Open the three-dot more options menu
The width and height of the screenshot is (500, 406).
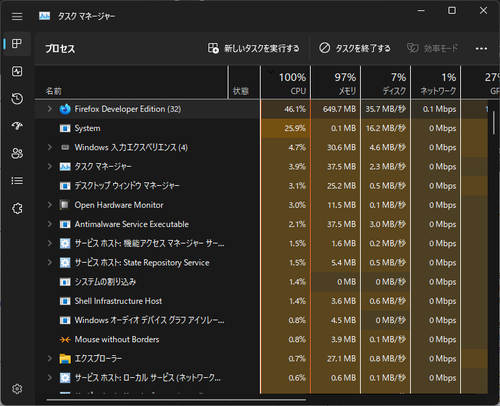point(481,49)
